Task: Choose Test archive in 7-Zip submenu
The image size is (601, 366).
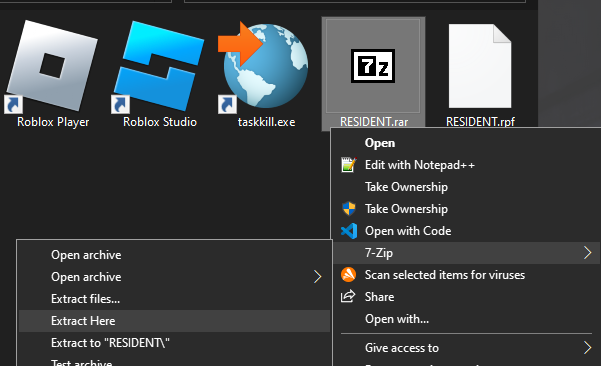Action: click(174, 360)
